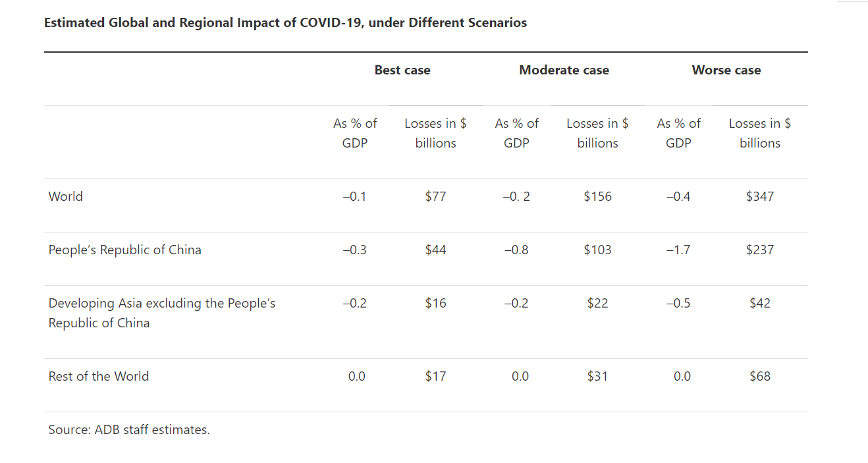Screen dimensions: 868x463
Task: Click the table title about COVID-19 impact
Action: click(x=285, y=23)
